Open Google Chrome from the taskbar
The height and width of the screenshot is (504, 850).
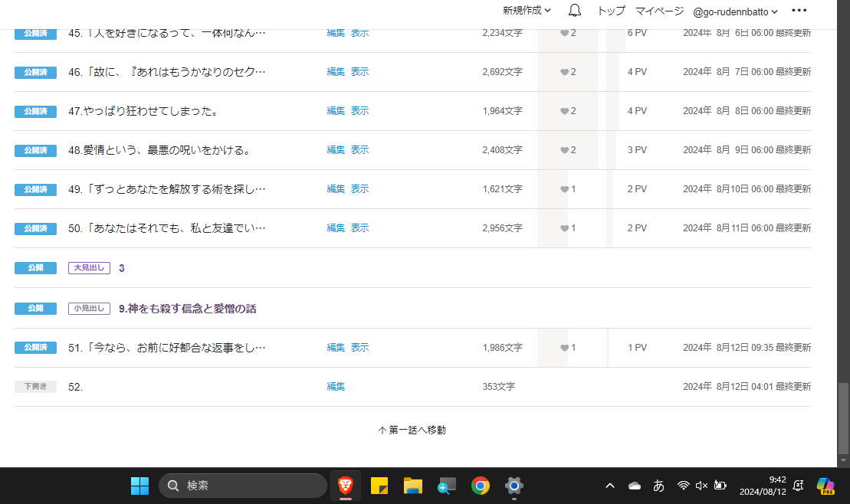(x=481, y=486)
